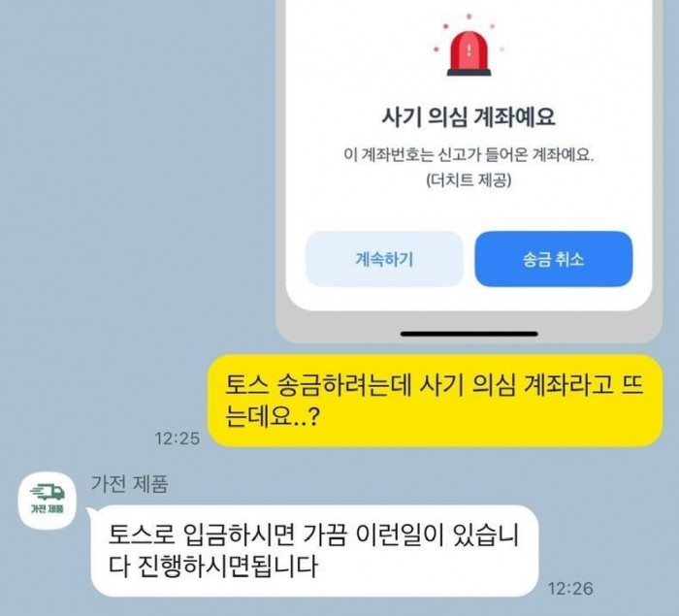This screenshot has width=679, height=616.
Task: Tap the black home indicator bar
Action: [469, 334]
